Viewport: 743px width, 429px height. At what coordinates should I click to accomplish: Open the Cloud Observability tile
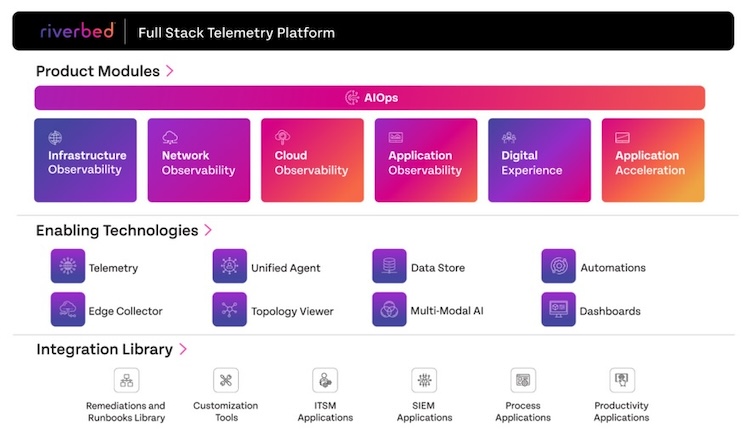312,160
